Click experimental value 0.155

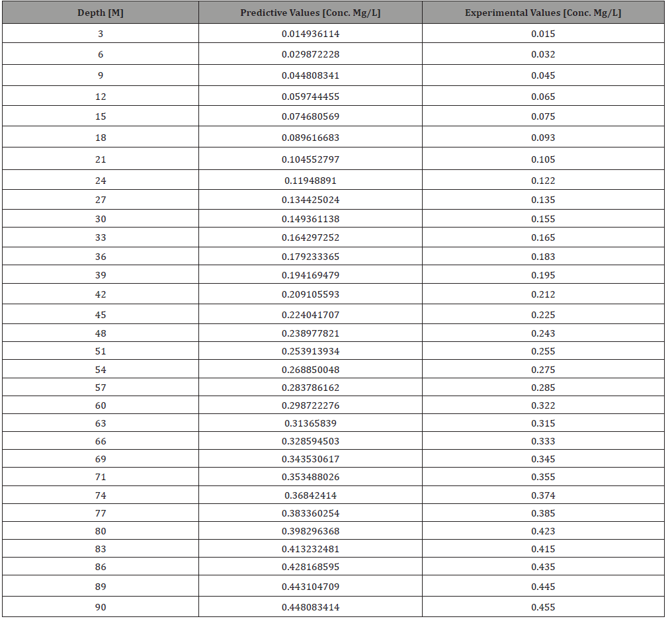point(543,219)
